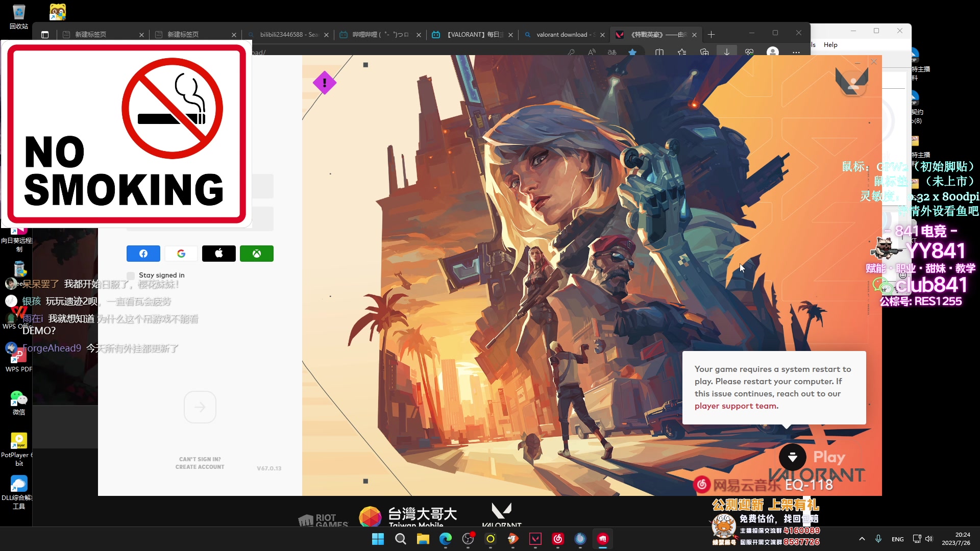The width and height of the screenshot is (980, 551).
Task: Select the DLL综合解决工具 desktop icon
Action: click(19, 493)
